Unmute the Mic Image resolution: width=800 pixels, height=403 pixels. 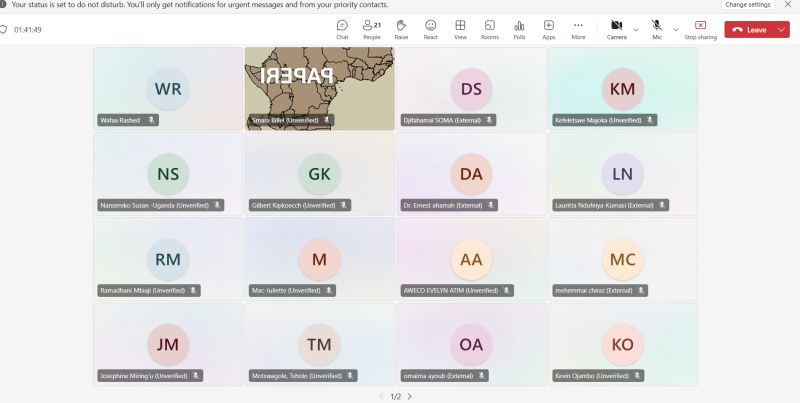pos(657,30)
